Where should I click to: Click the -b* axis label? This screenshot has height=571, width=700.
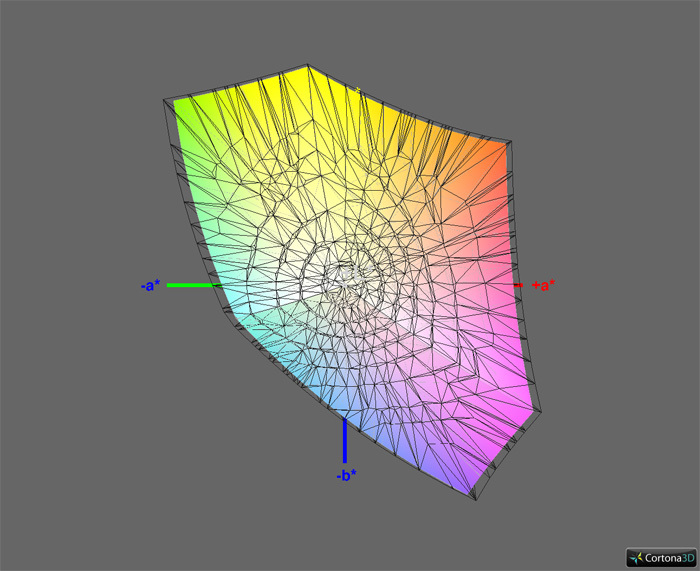point(346,475)
